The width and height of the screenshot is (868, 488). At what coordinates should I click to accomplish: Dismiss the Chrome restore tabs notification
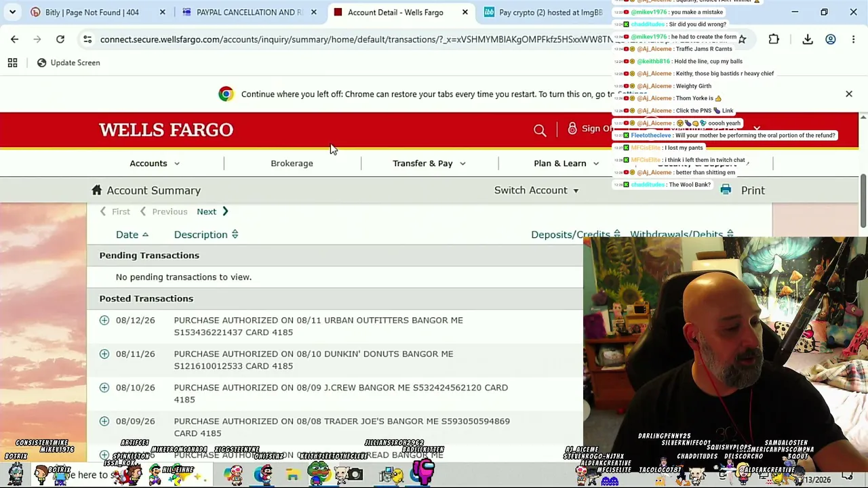[x=848, y=94]
